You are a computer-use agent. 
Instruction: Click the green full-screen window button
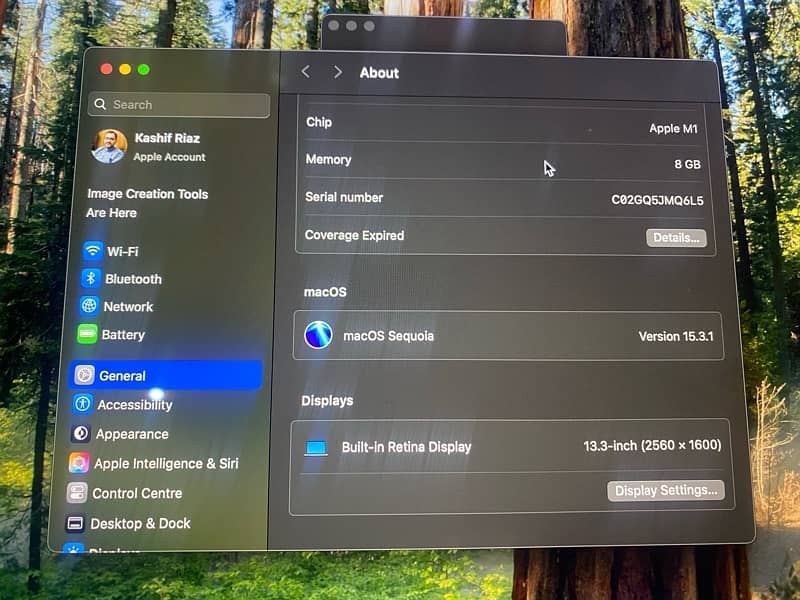pyautogui.click(x=144, y=69)
